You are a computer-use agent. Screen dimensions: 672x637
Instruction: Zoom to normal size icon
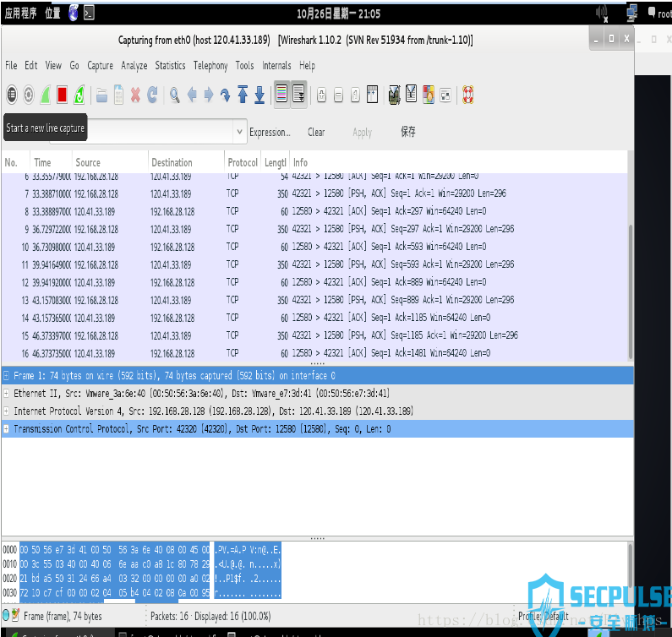pos(355,95)
